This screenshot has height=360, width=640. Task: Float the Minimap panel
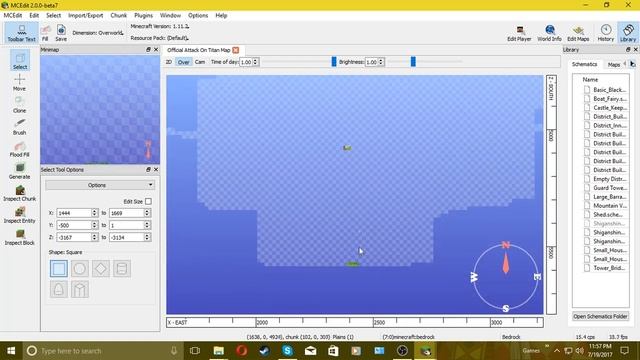pyautogui.click(x=148, y=49)
